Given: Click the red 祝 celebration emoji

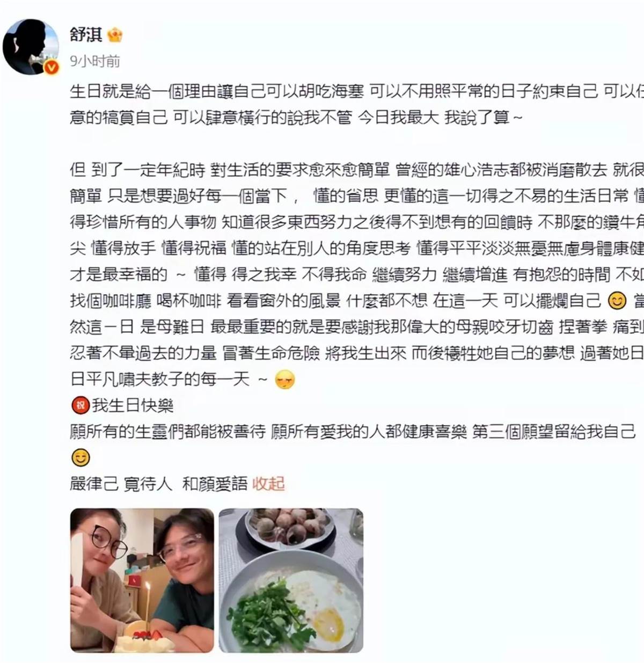Looking at the screenshot, I should click(80, 405).
